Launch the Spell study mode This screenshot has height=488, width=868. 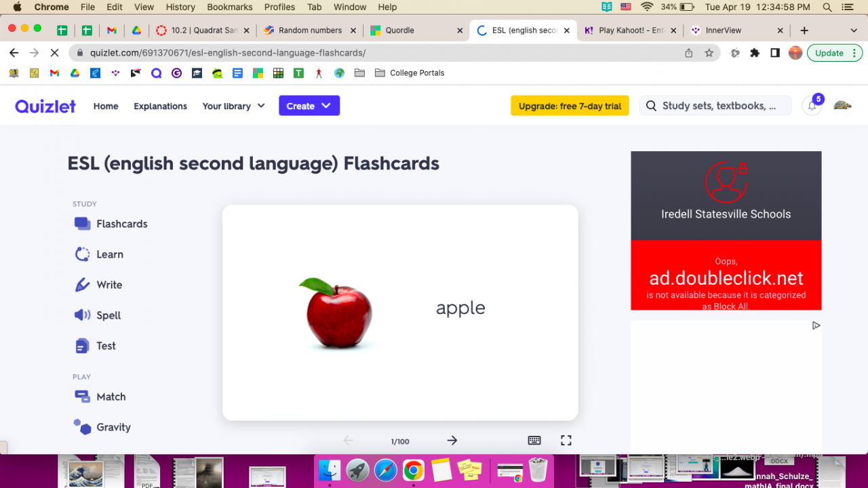point(98,315)
